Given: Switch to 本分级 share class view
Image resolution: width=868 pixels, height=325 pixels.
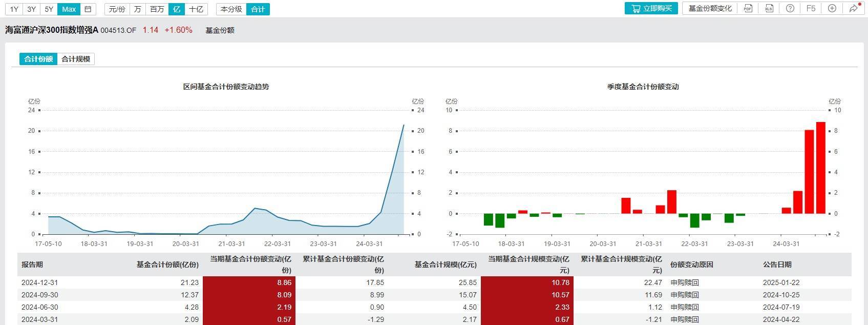Looking at the screenshot, I should coord(231,9).
